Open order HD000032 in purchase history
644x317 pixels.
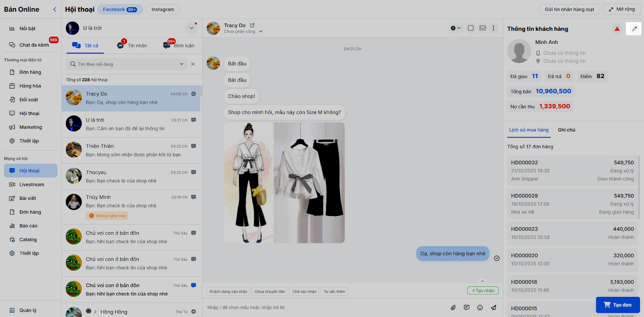pos(572,171)
